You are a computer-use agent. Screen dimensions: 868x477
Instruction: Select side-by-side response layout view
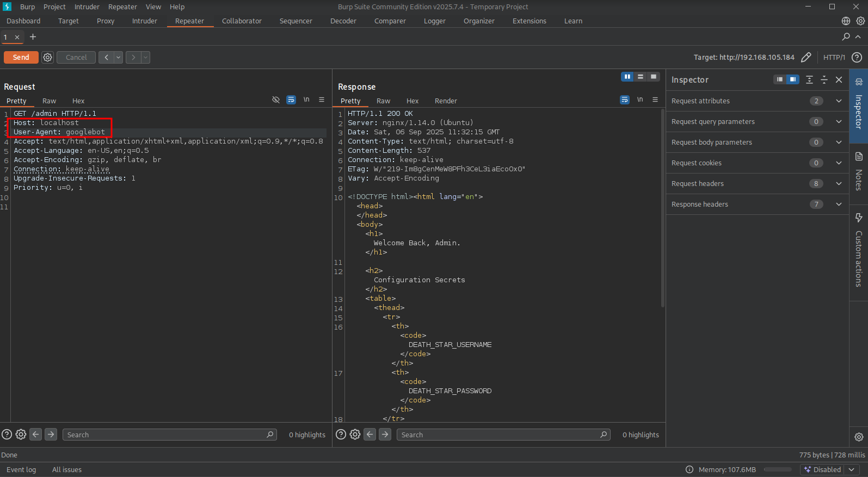[x=627, y=77]
